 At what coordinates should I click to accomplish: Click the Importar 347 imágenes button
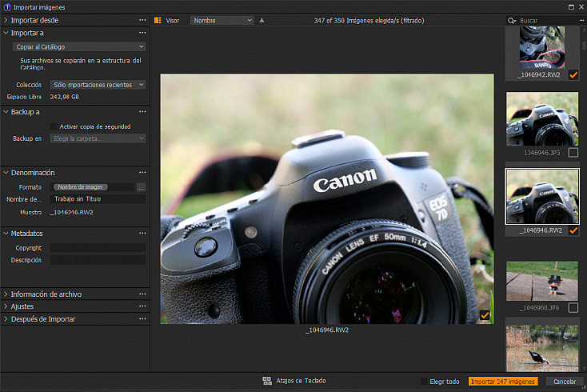coord(503,381)
